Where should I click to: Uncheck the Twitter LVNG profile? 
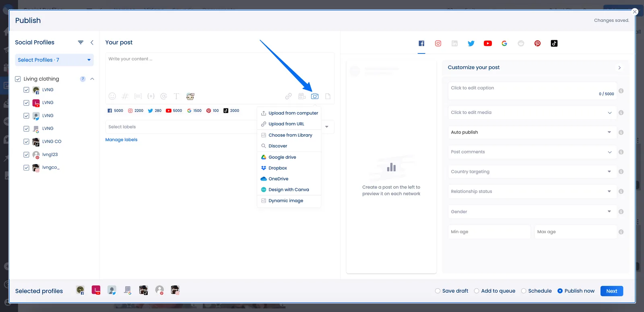(26, 116)
